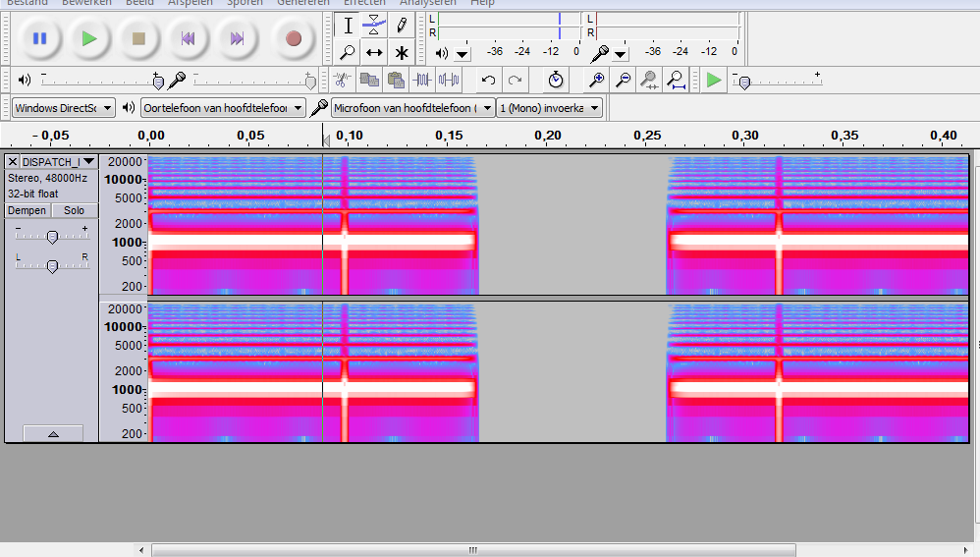Screen dimensions: 980x557
Task: Click the Copy icon
Action: tap(369, 80)
